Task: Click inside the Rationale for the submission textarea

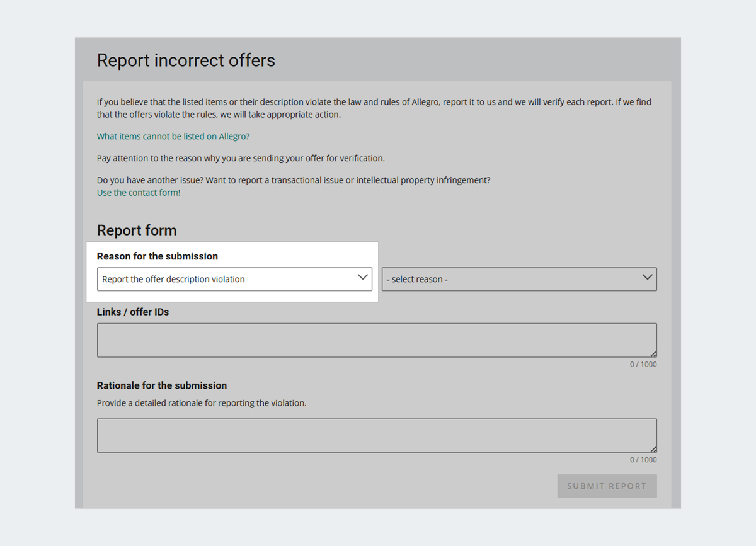Action: pos(377,435)
